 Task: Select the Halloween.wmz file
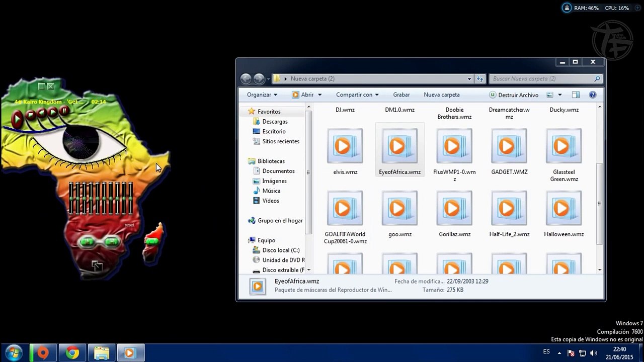(564, 214)
